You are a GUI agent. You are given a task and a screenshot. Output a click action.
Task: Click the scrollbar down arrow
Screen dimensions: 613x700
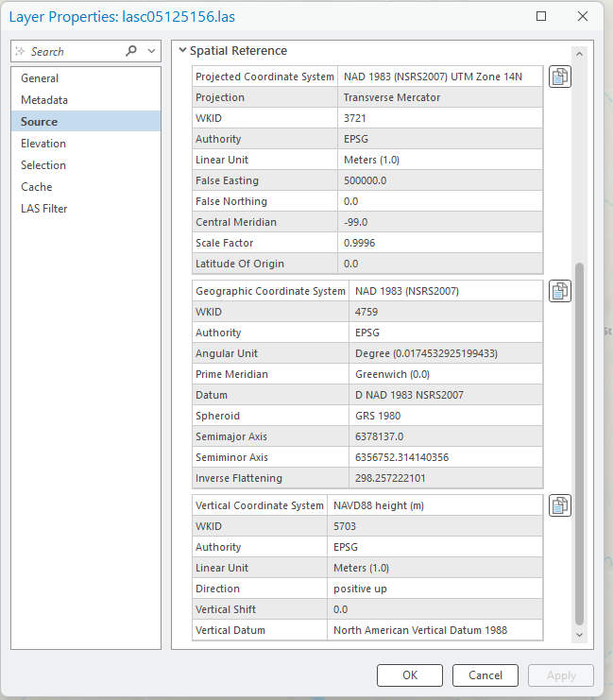point(580,635)
